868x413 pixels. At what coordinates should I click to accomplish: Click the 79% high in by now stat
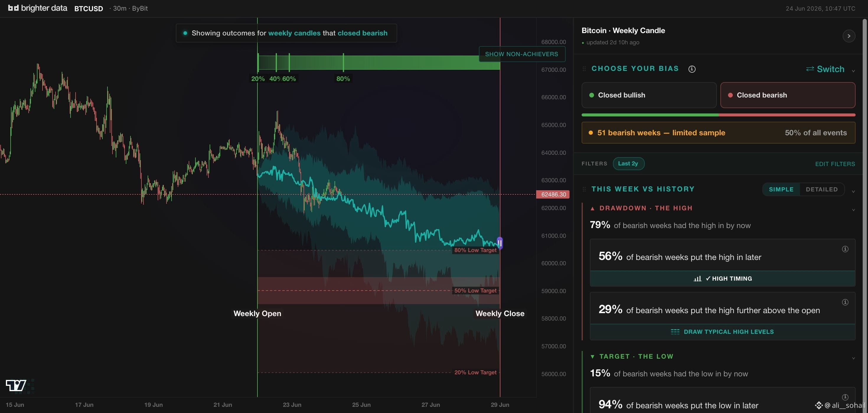click(x=670, y=225)
